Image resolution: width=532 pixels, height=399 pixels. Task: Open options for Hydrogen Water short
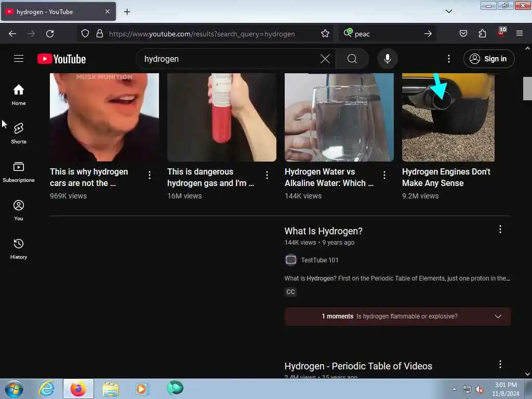(x=384, y=175)
